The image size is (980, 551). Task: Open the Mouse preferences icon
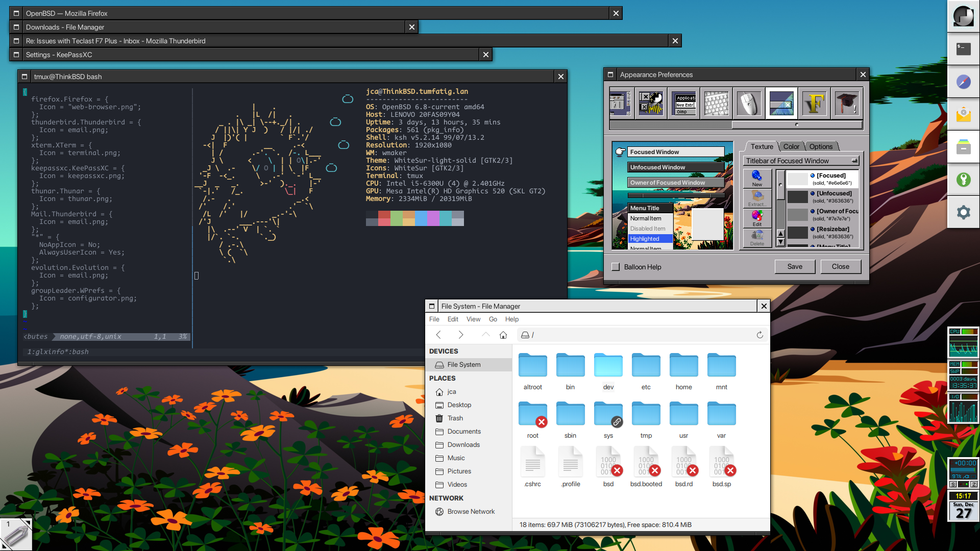pyautogui.click(x=749, y=104)
